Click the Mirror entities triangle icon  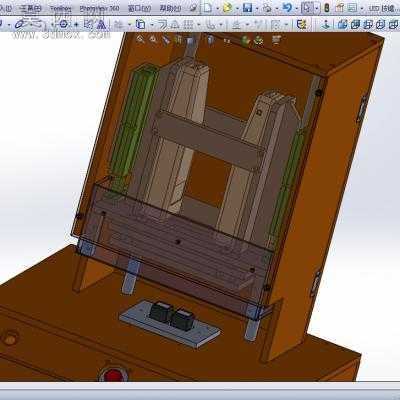click(101, 24)
